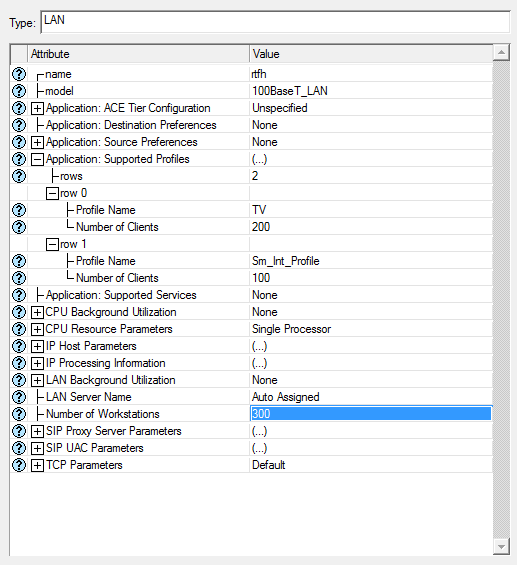Collapse row 1 of Supported Profiles
The image size is (517, 565).
pyautogui.click(x=52, y=245)
